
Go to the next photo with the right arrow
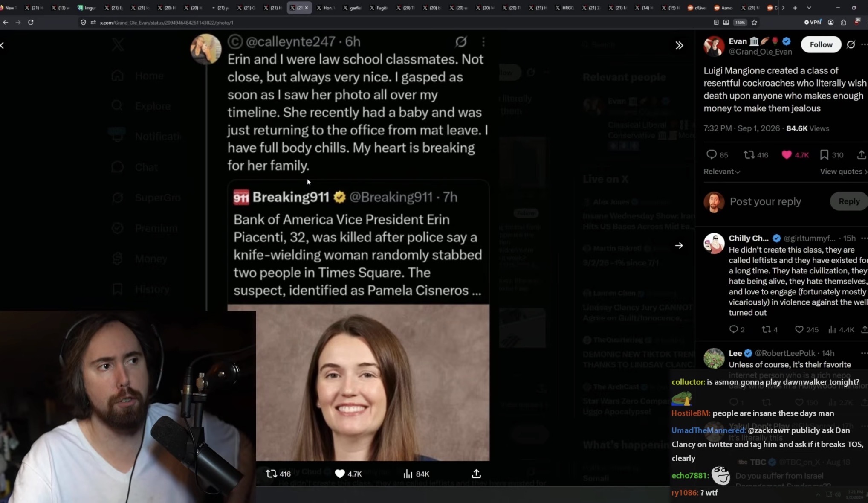(x=679, y=245)
